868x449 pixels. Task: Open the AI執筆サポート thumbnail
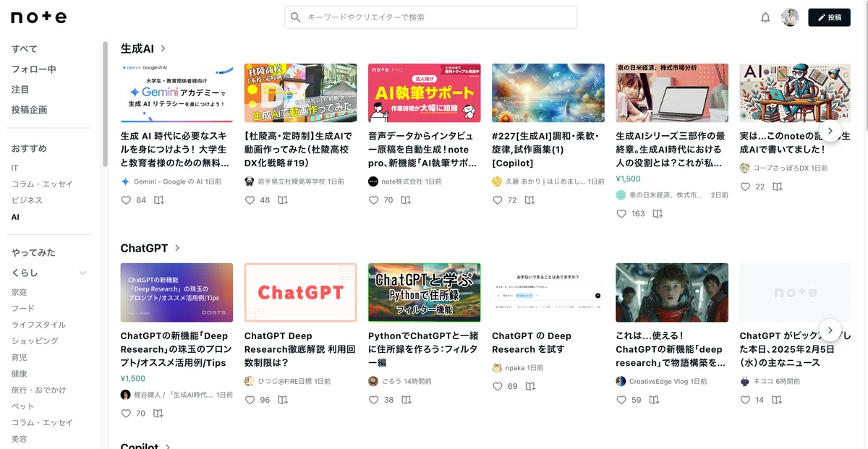coord(424,93)
